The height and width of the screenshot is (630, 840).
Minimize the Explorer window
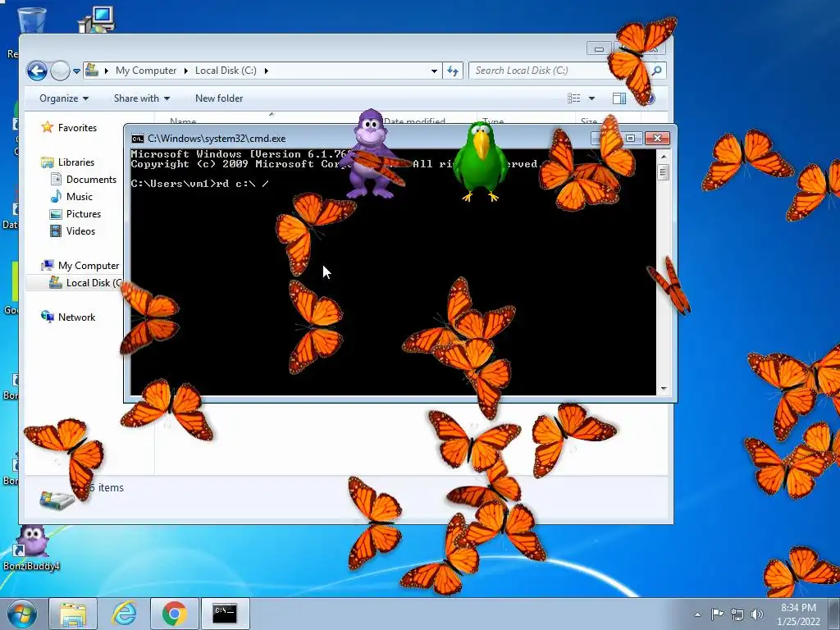[x=599, y=48]
